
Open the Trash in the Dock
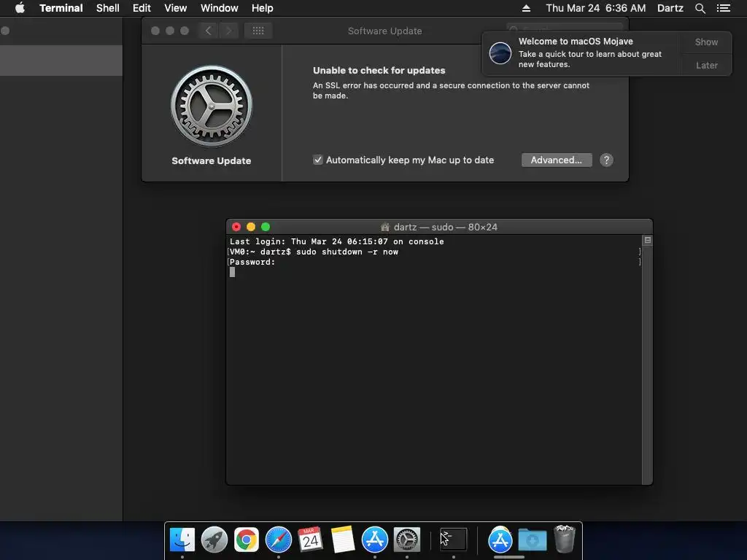565,539
